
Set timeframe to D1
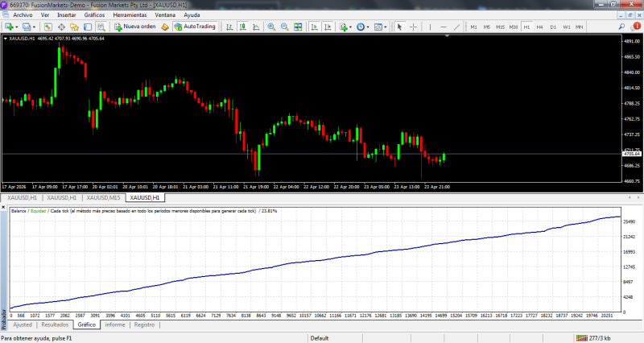point(553,27)
